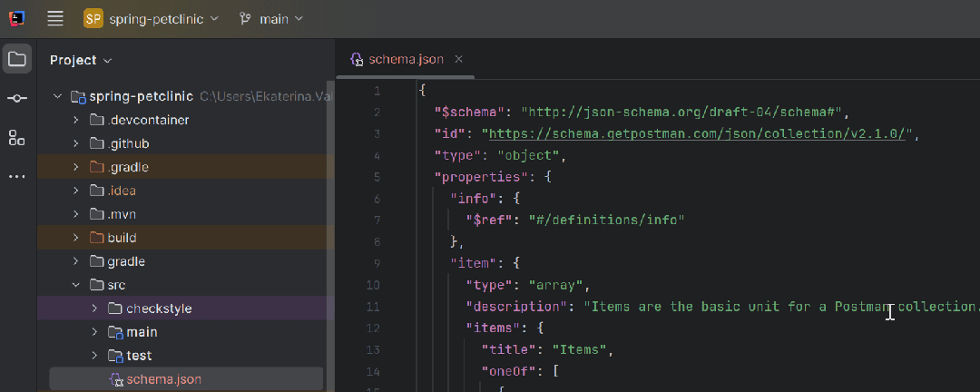Select the .idea folder row
Viewport: 980px width, 392px height.
[x=186, y=191]
